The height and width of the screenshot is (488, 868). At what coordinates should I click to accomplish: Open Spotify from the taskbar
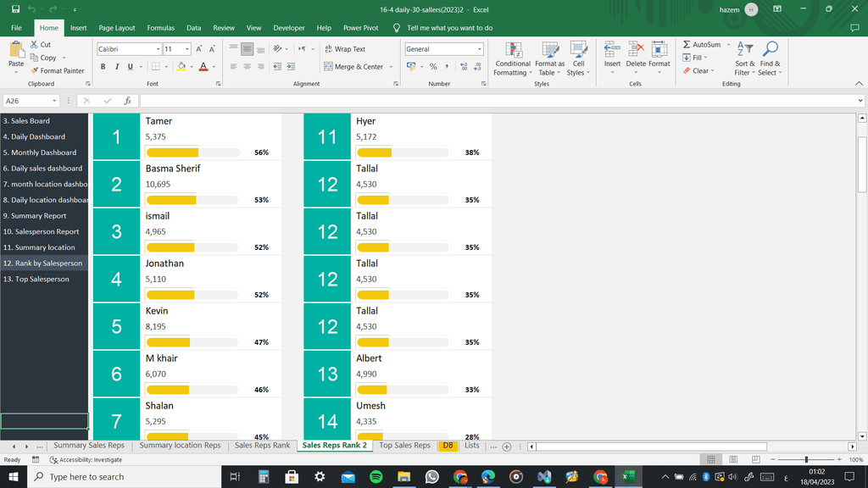tap(376, 476)
